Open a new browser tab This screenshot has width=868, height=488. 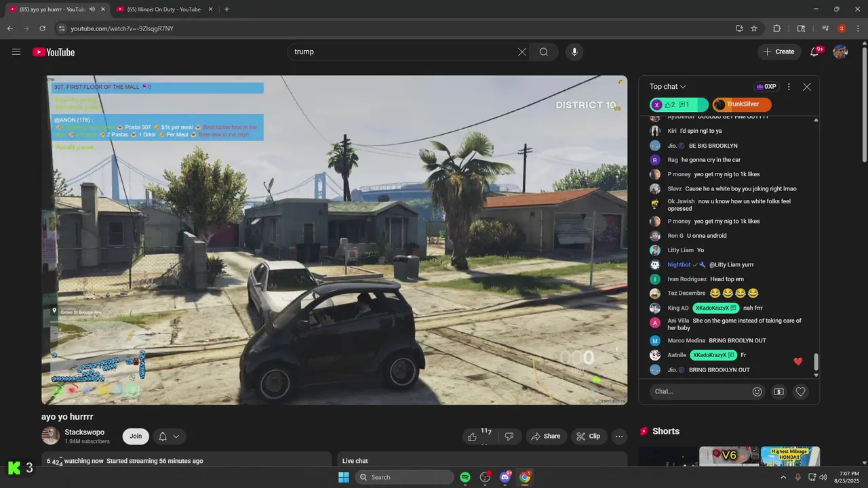point(226,9)
